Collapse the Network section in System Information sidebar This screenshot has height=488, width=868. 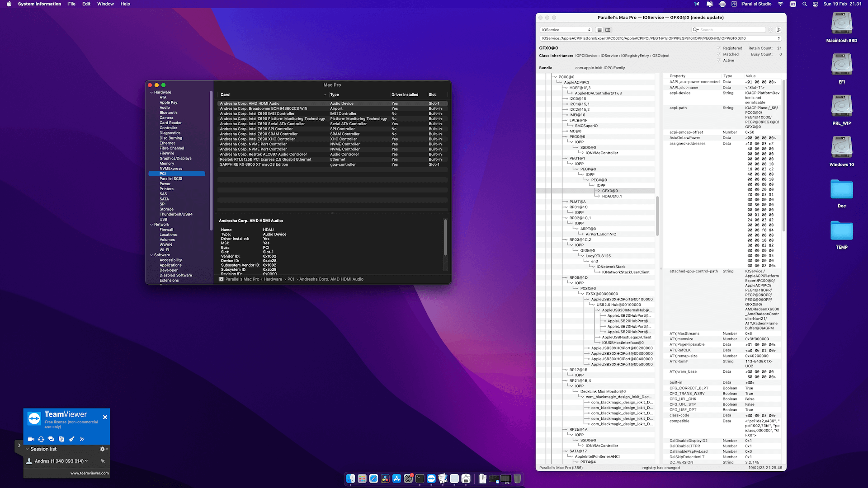click(x=151, y=225)
